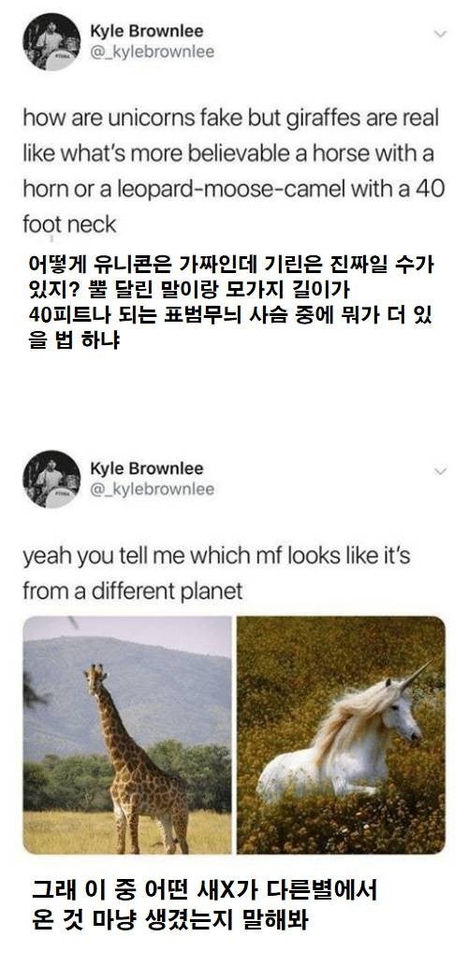Expand the first tweet's chevron options menu
The height and width of the screenshot is (980, 468).
(441, 34)
